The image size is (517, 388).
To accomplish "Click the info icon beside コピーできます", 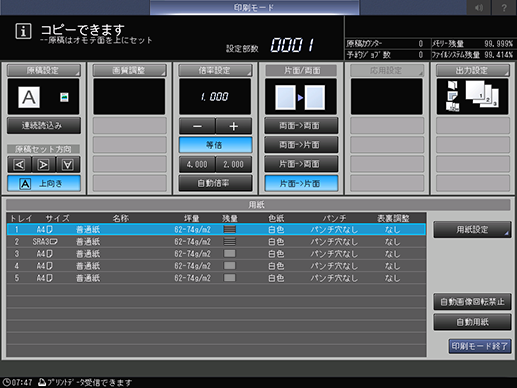I will [x=23, y=32].
